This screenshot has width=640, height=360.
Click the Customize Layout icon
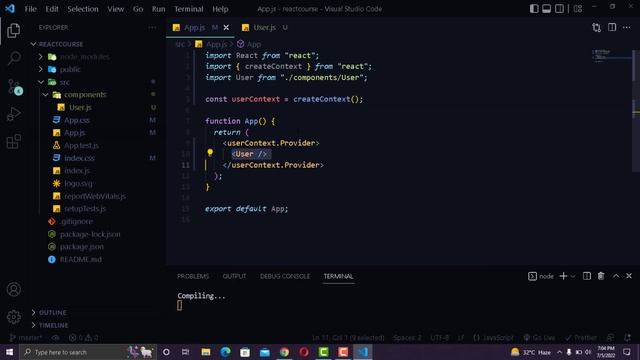pyautogui.click(x=578, y=9)
